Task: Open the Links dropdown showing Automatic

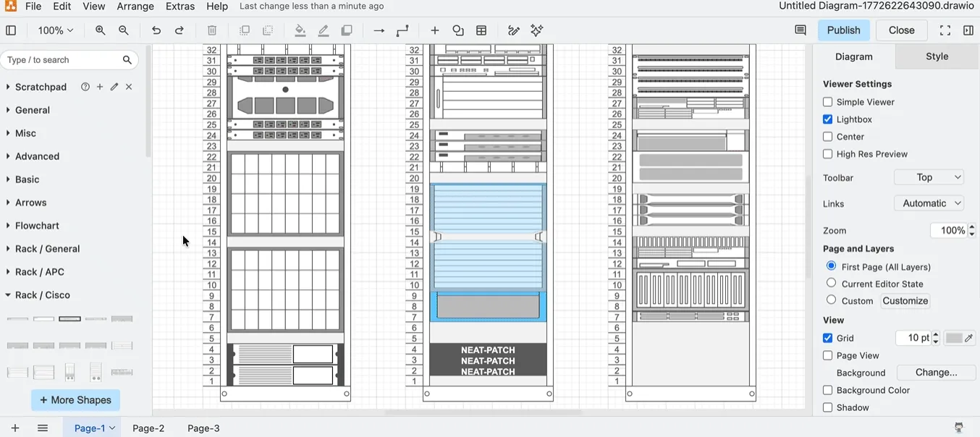Action: click(x=929, y=203)
